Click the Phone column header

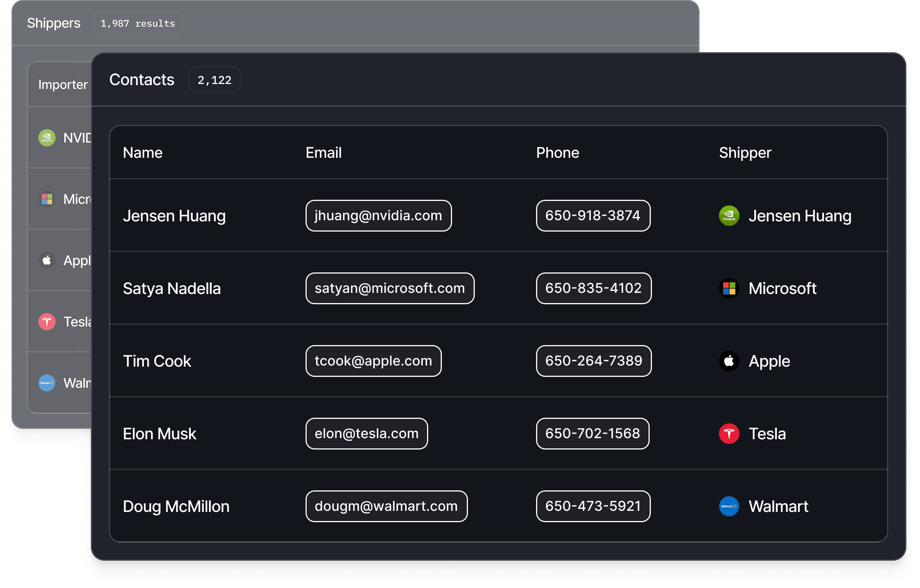tap(557, 153)
